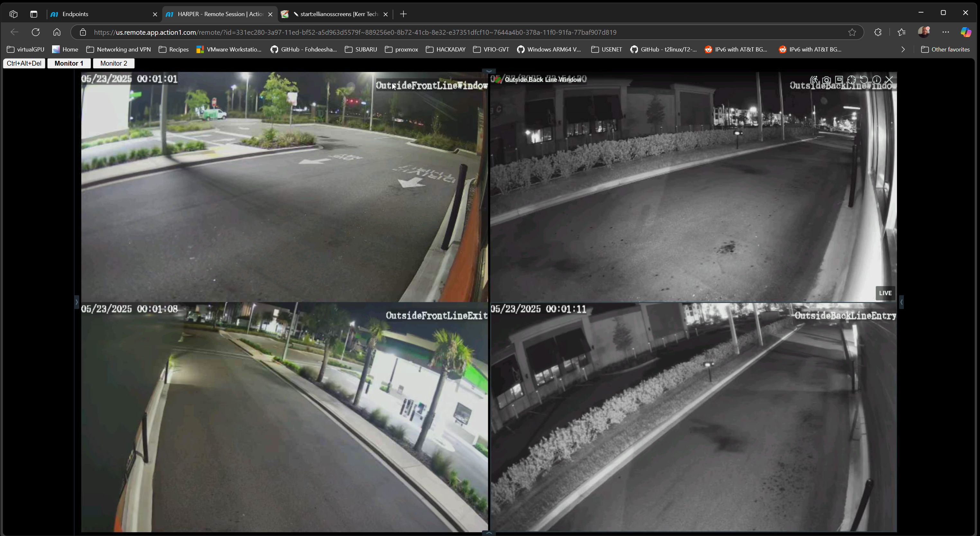
Task: Click the crosshair PTZ icon on camera overlay
Action: point(851,79)
